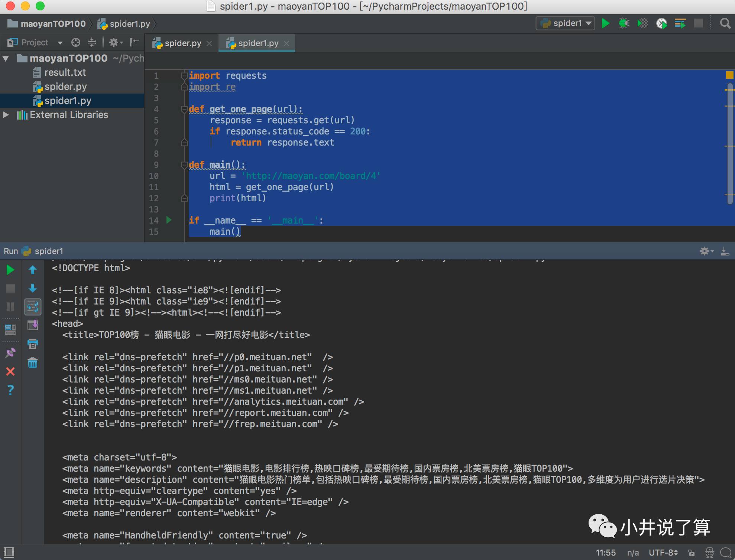Fold the import block at line 1

tap(184, 76)
